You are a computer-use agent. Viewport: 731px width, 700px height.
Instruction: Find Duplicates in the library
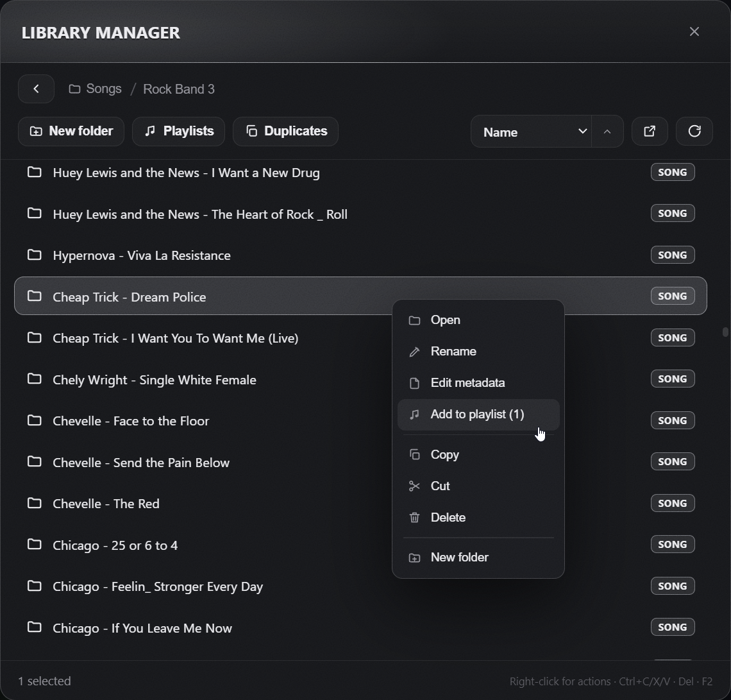click(286, 131)
